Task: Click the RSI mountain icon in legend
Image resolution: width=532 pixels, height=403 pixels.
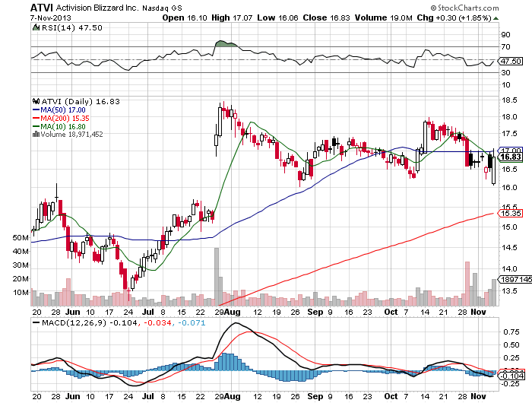Action: [36, 27]
